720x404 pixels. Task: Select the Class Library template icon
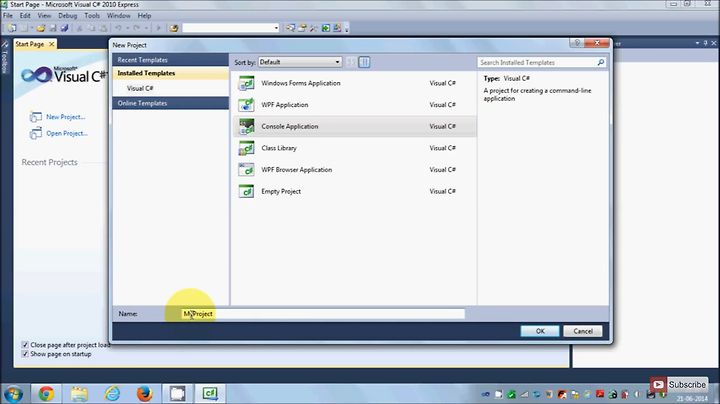pyautogui.click(x=247, y=148)
